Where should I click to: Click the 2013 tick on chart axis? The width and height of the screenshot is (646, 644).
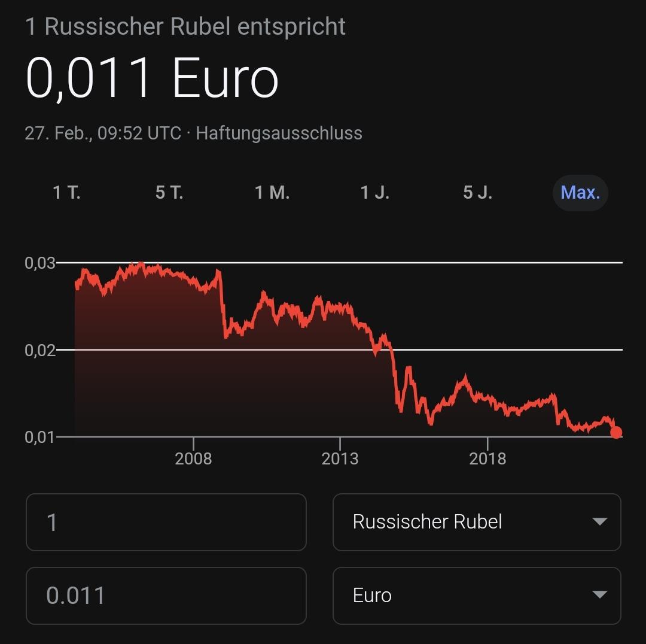[x=340, y=458]
